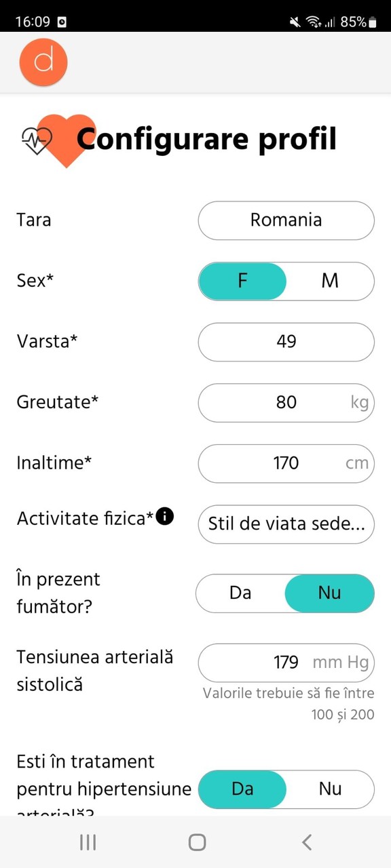Edit the Greutate field showing 80
391x868 pixels.
tap(286, 403)
